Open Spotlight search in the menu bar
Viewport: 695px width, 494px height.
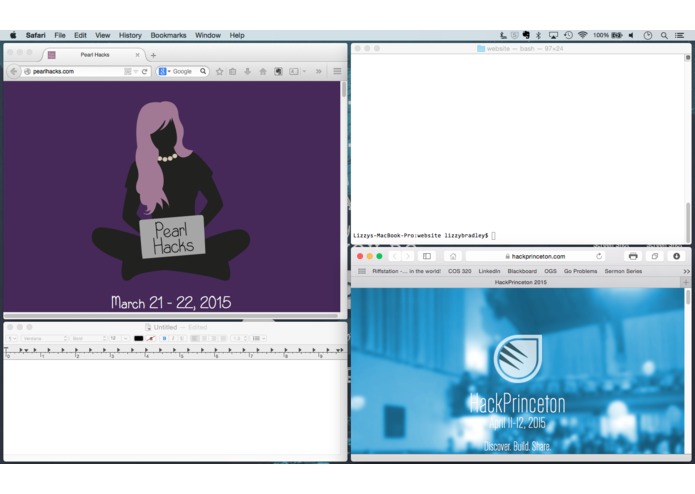tap(664, 35)
